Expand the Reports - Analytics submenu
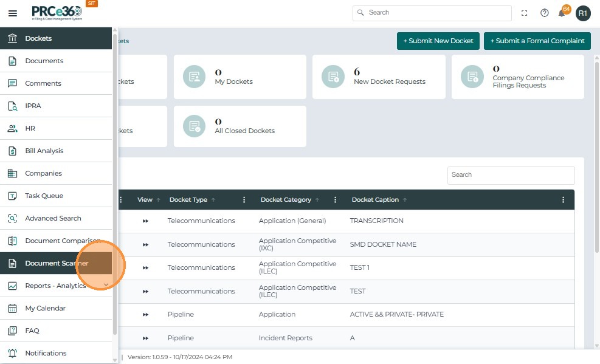 click(106, 286)
